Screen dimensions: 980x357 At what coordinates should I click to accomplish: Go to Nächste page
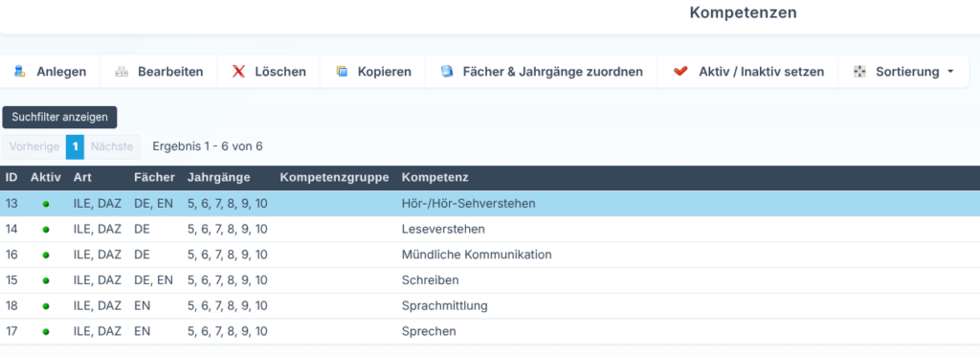(112, 147)
